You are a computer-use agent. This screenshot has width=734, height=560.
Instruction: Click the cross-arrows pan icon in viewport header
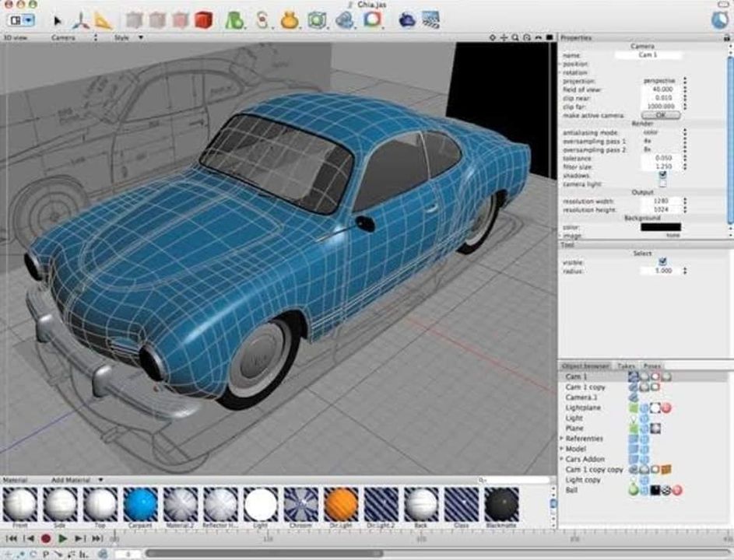coord(504,37)
